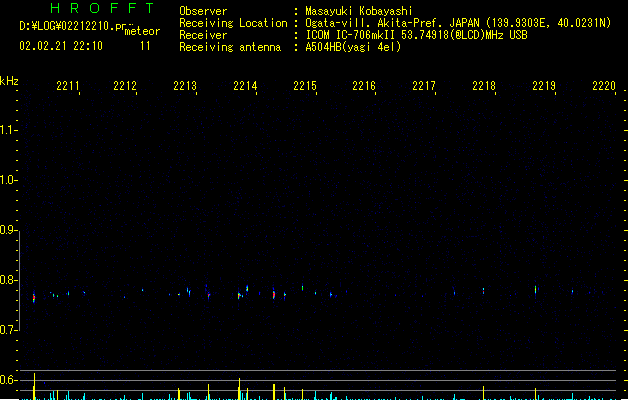The width and height of the screenshot is (629, 400).
Task: Click the Observer label
Action: pyautogui.click(x=203, y=11)
